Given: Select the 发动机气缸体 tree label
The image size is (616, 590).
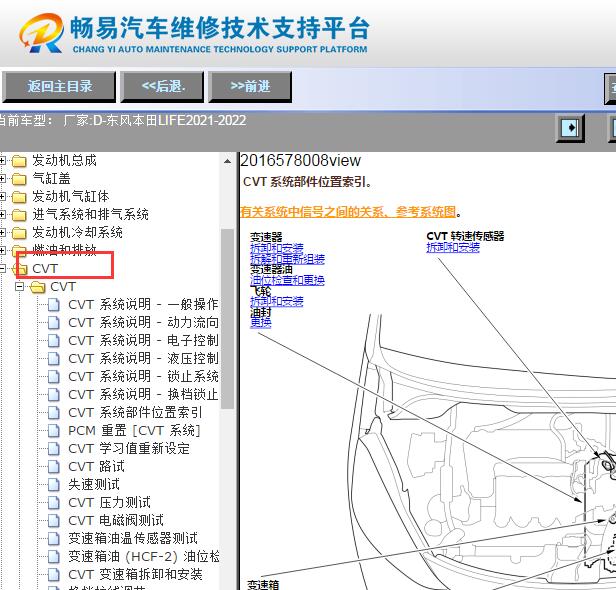Looking at the screenshot, I should click(71, 196).
